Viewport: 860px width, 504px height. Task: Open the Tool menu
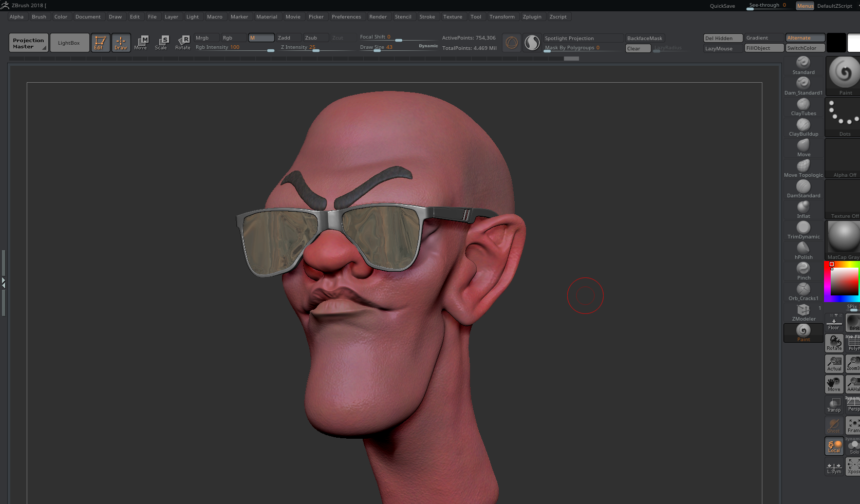point(476,17)
